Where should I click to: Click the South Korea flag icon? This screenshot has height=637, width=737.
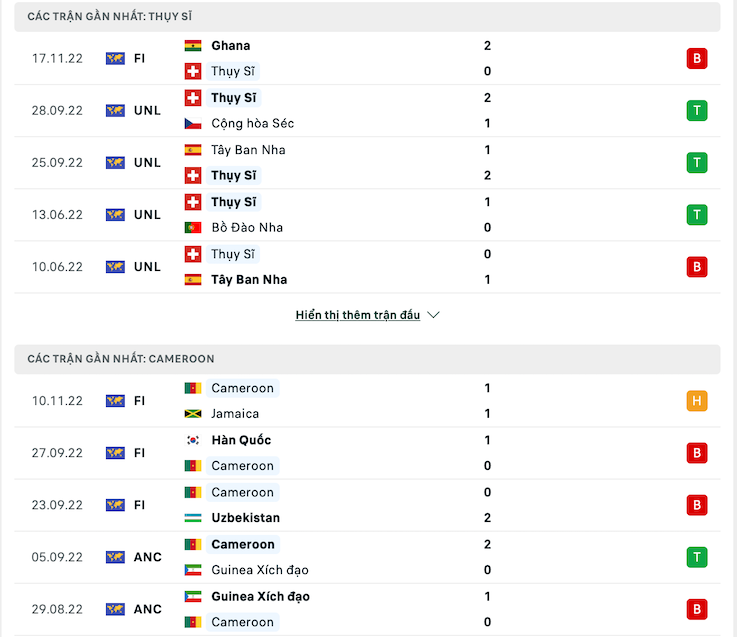[x=193, y=440]
